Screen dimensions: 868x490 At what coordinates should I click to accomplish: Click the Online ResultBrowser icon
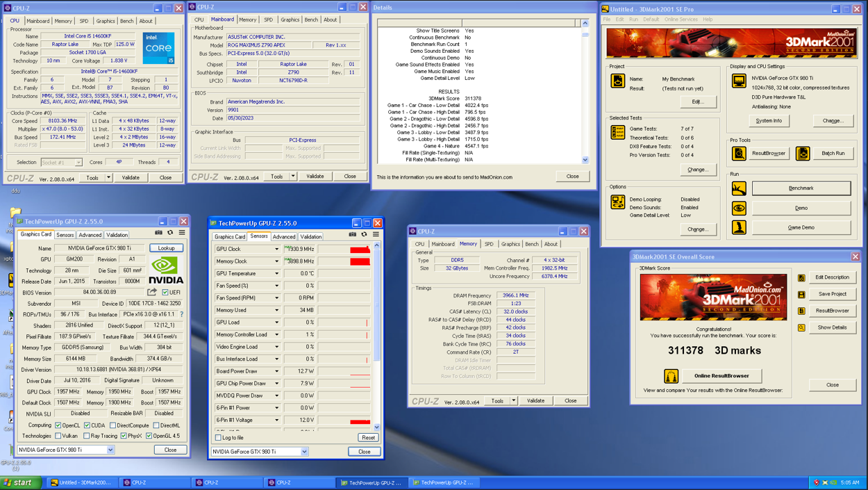click(x=671, y=376)
